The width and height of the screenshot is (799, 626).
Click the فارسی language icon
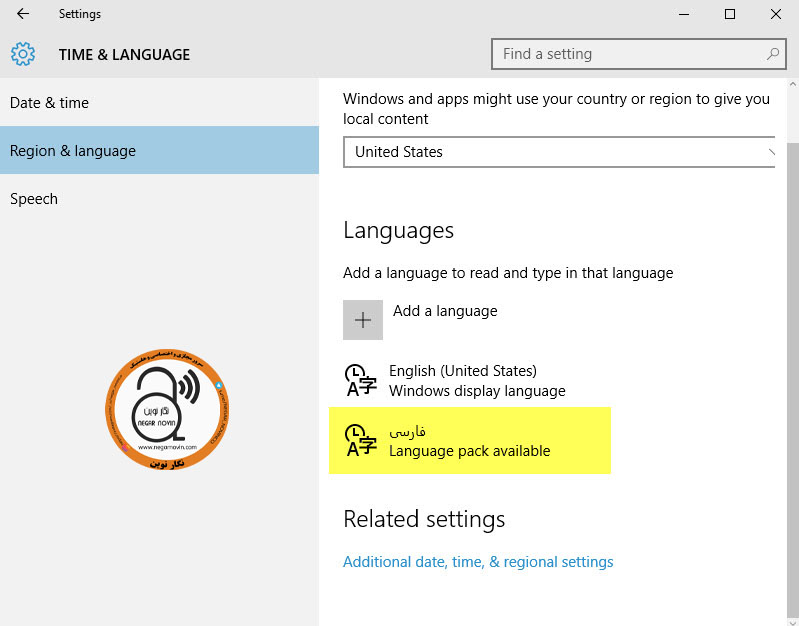pyautogui.click(x=361, y=440)
